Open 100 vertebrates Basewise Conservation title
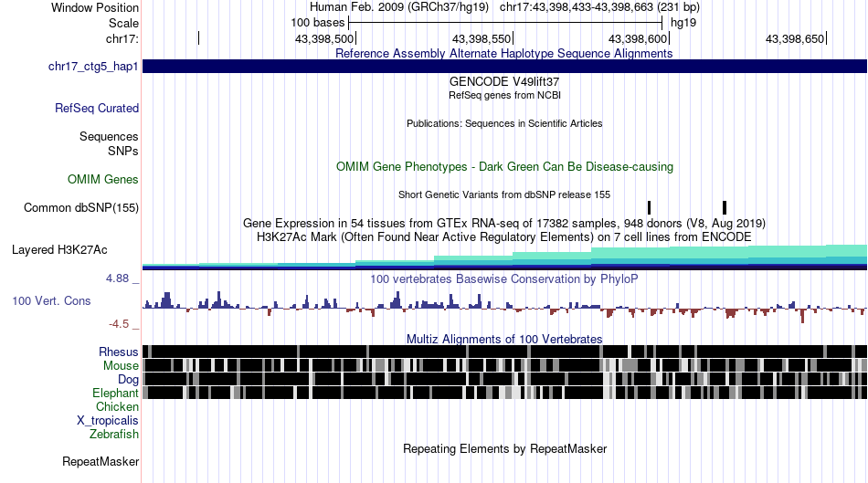The image size is (868, 483). point(503,278)
